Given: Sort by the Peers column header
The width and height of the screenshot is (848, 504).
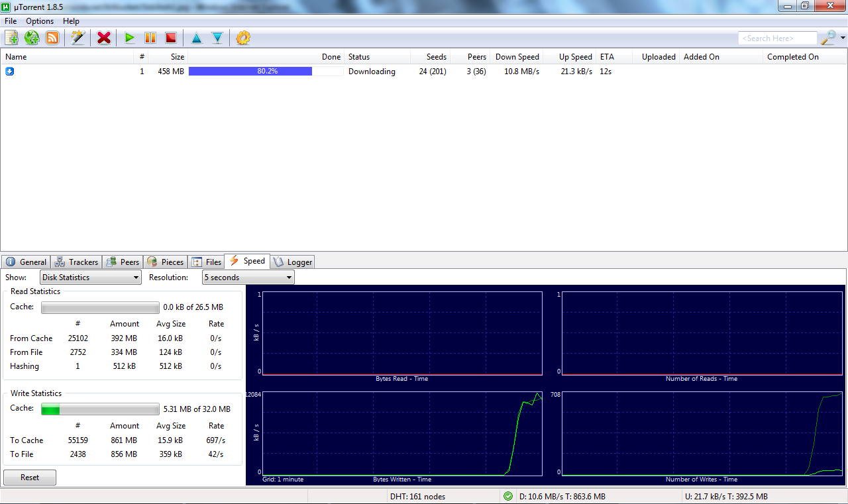Looking at the screenshot, I should (x=470, y=57).
